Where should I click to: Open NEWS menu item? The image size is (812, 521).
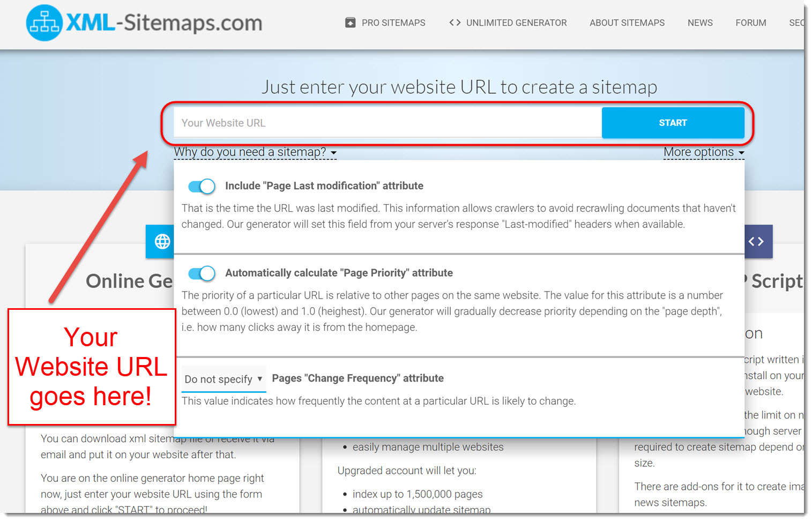pyautogui.click(x=700, y=23)
